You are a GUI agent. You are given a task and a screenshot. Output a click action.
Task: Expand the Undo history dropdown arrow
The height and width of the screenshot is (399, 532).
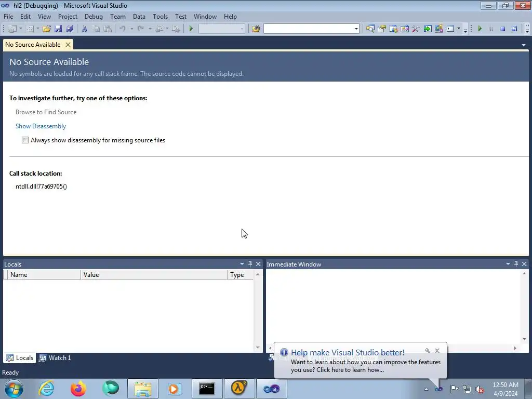coord(131,29)
